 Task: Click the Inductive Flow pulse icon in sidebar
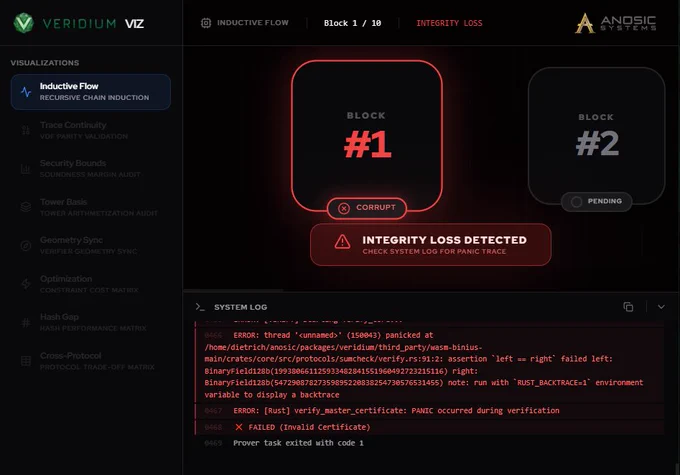[x=26, y=92]
